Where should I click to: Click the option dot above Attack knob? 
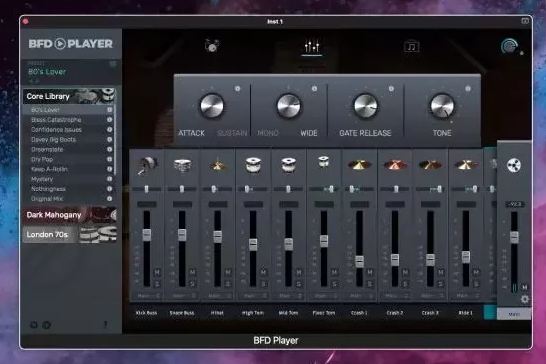click(237, 89)
